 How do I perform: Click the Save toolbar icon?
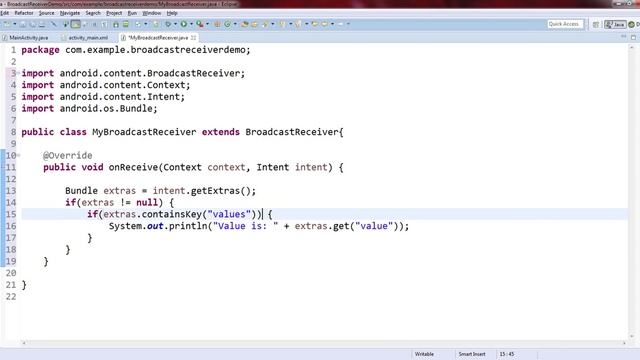point(23,24)
